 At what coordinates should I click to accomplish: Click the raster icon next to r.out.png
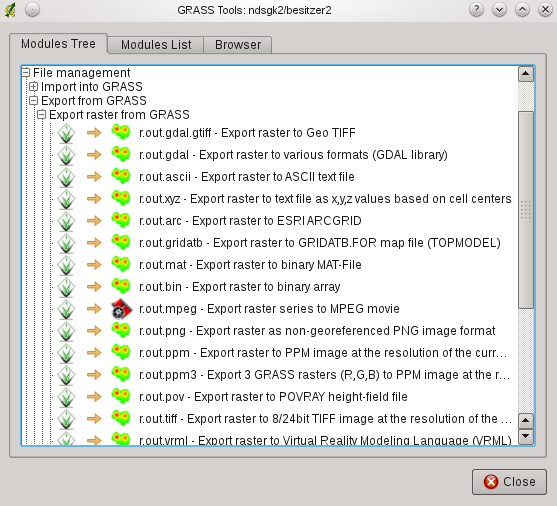pyautogui.click(x=121, y=330)
